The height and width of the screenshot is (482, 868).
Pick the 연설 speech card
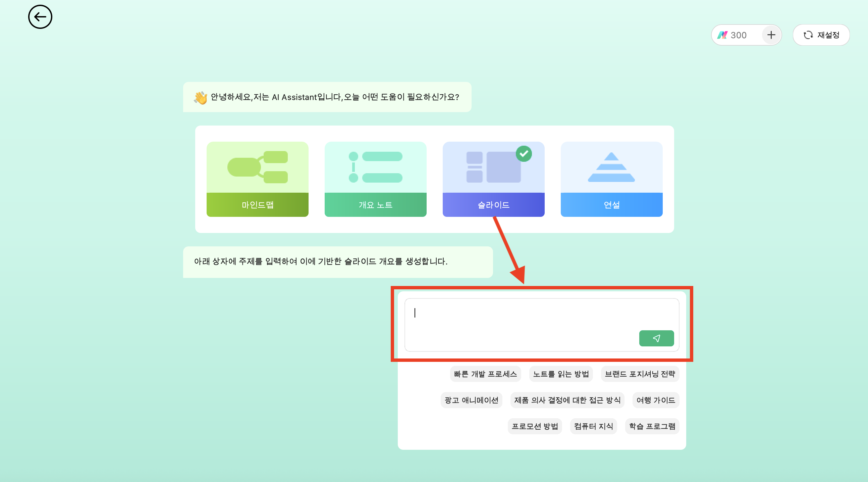611,179
